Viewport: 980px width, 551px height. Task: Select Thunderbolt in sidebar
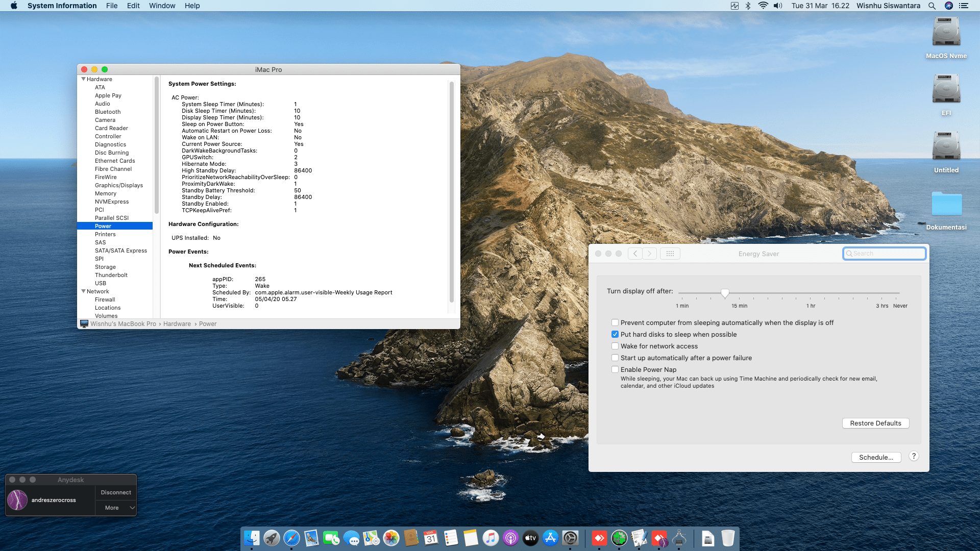point(111,275)
